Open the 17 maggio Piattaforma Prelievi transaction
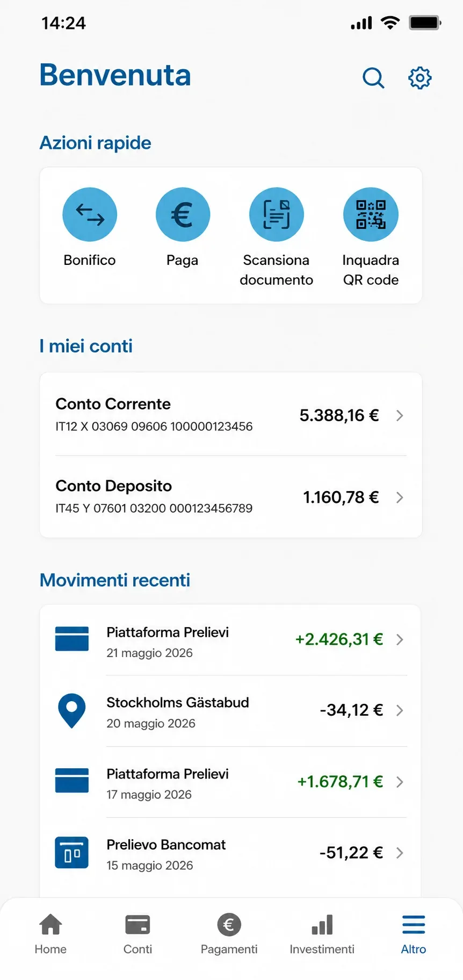The height and width of the screenshot is (980, 463). [x=231, y=782]
